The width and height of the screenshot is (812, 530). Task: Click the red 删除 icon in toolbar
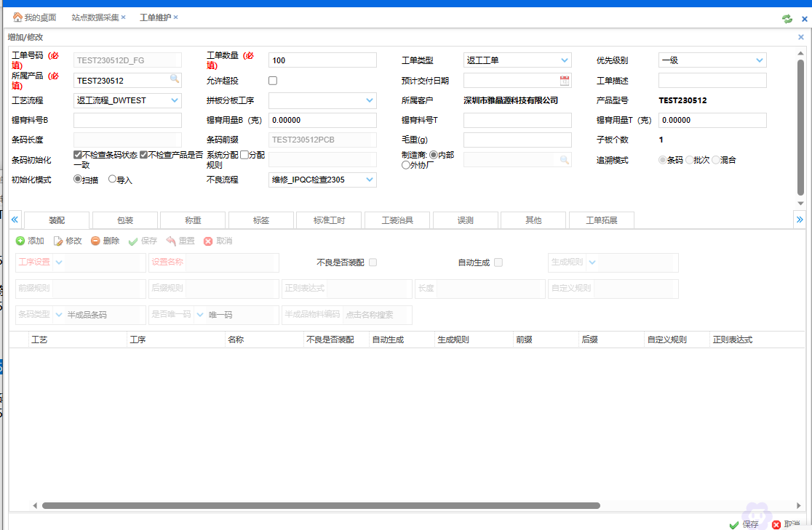tap(95, 241)
